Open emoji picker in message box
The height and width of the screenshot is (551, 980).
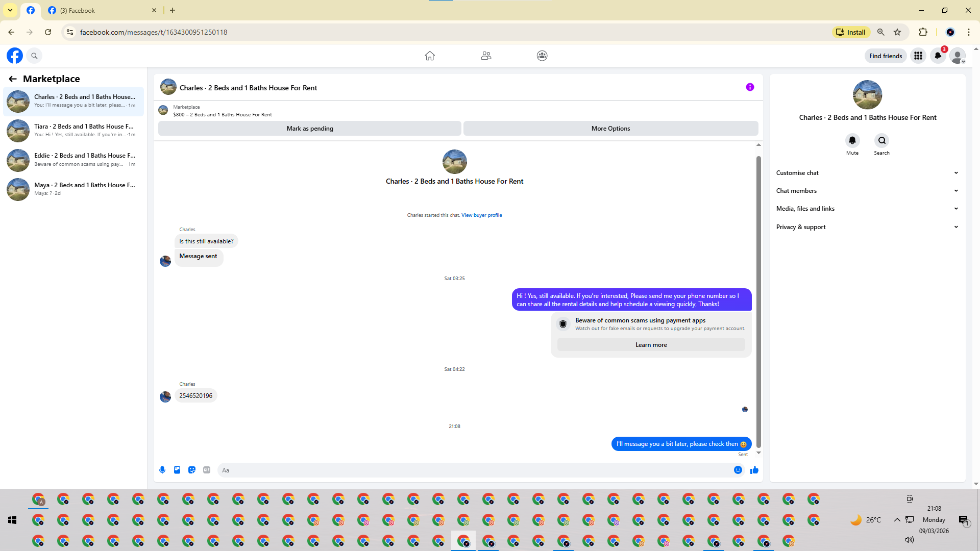(x=738, y=470)
